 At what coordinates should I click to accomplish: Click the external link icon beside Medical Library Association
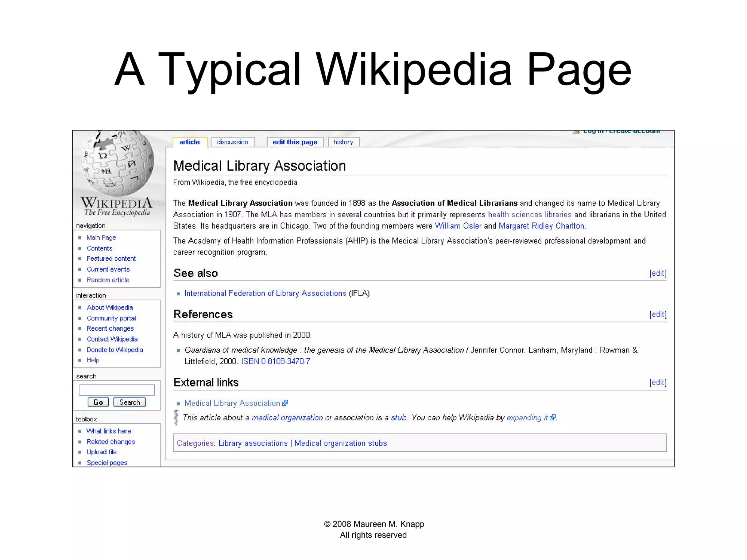[285, 403]
